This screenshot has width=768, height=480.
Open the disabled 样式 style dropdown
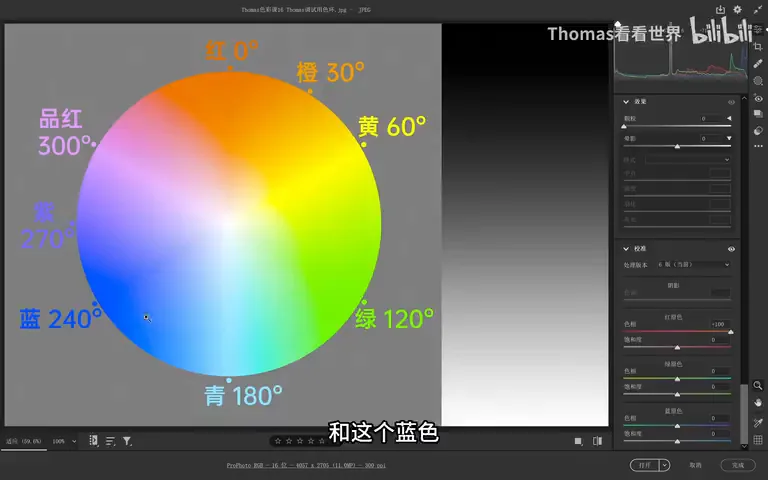click(x=688, y=160)
